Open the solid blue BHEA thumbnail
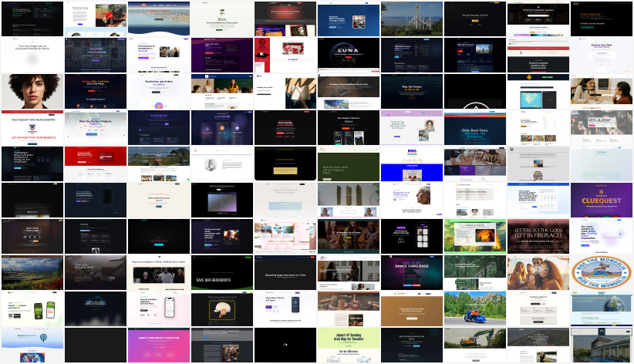Screen dimensions: 634x364 pyautogui.click(x=412, y=163)
